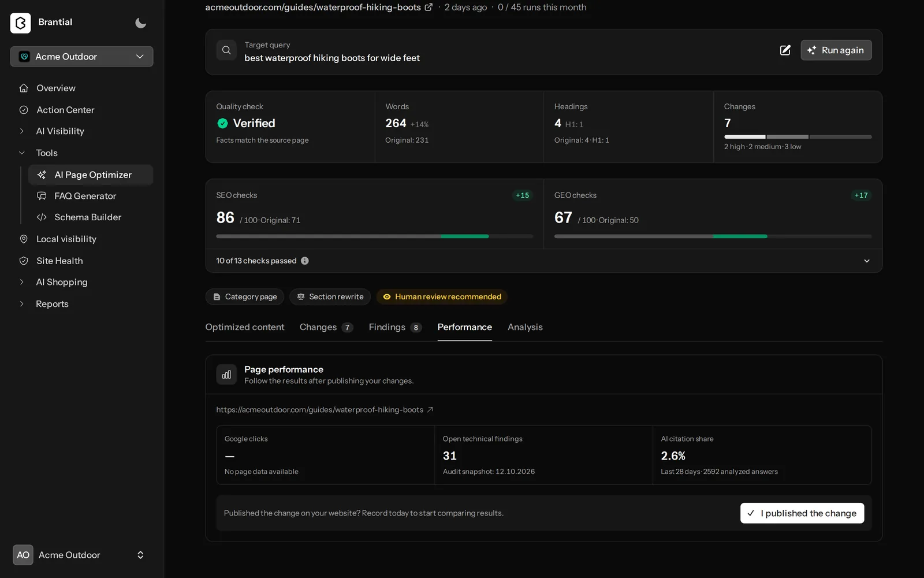Open the waterproof-hiking-boots guide link
This screenshot has height=578, width=924.
click(325, 410)
